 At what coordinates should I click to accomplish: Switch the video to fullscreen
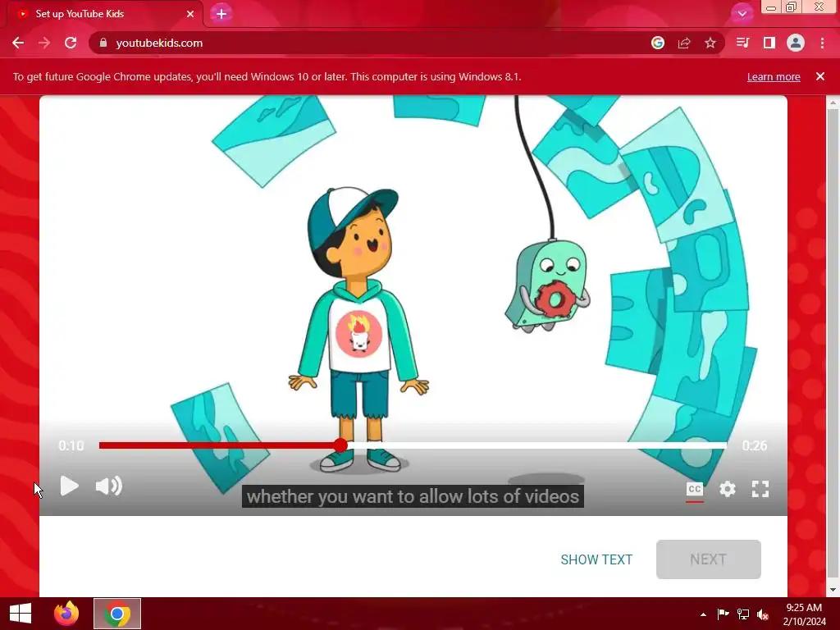(760, 489)
